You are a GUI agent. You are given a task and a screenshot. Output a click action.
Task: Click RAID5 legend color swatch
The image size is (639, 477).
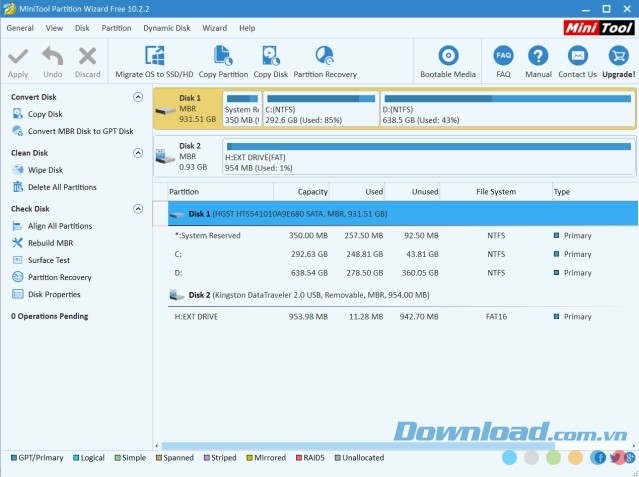point(299,458)
